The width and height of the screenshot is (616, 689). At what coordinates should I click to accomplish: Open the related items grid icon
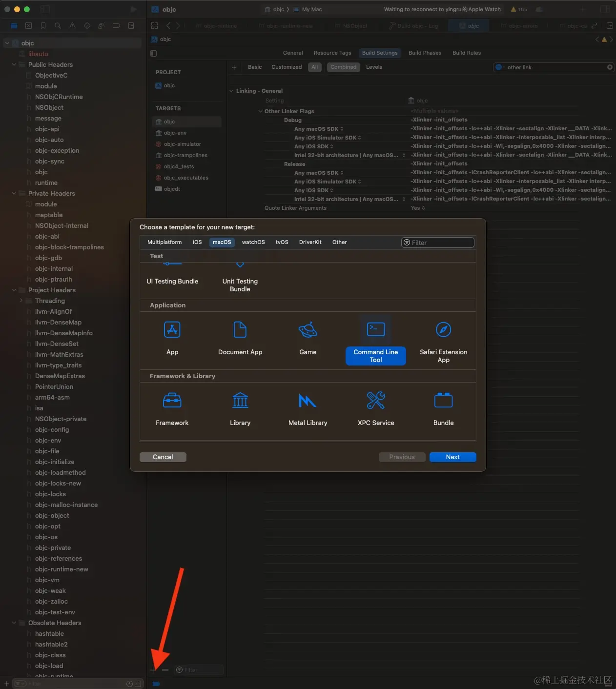[155, 26]
